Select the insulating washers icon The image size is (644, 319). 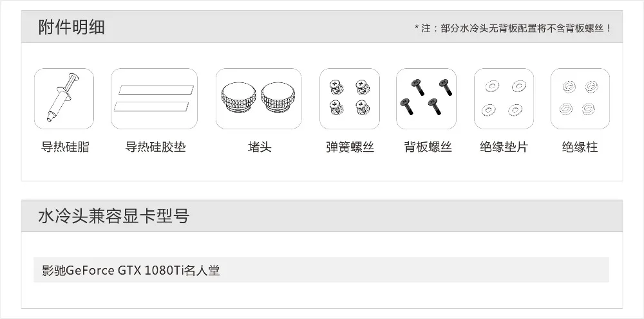[x=504, y=98]
